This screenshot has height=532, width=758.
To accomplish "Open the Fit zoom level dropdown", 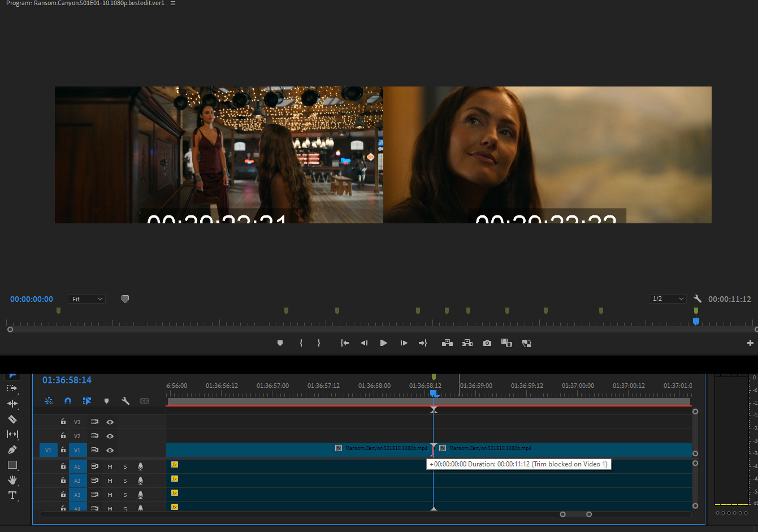I will pos(86,299).
